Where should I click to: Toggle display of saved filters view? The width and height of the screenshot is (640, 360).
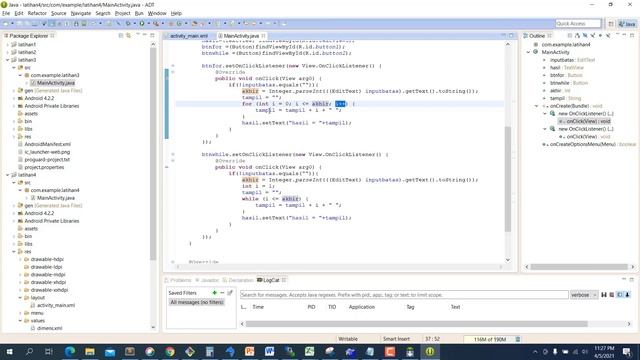tap(620, 295)
